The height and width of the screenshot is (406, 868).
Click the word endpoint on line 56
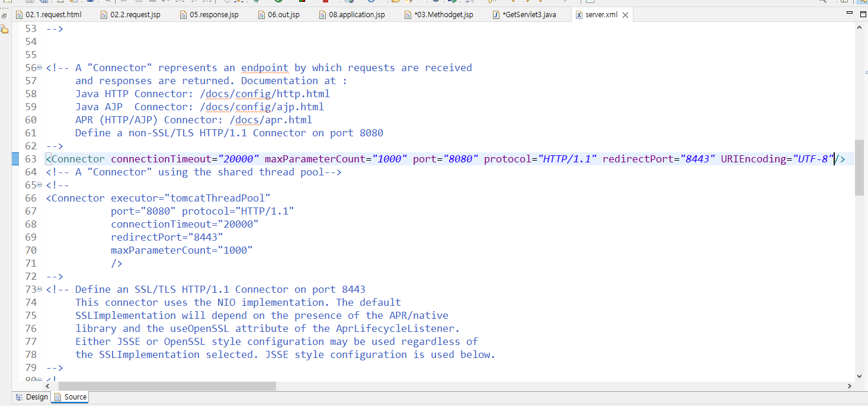coord(265,68)
